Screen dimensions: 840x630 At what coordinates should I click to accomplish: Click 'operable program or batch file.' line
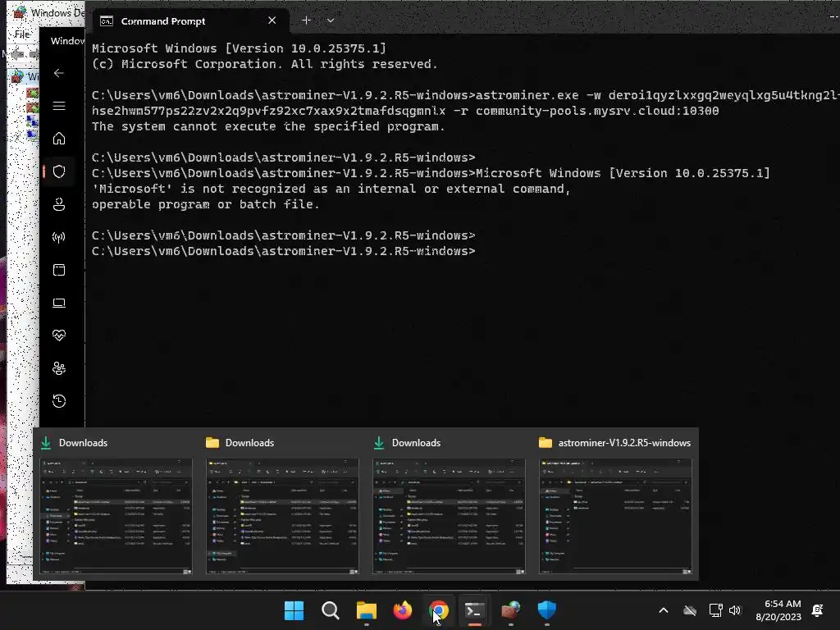[x=206, y=204]
